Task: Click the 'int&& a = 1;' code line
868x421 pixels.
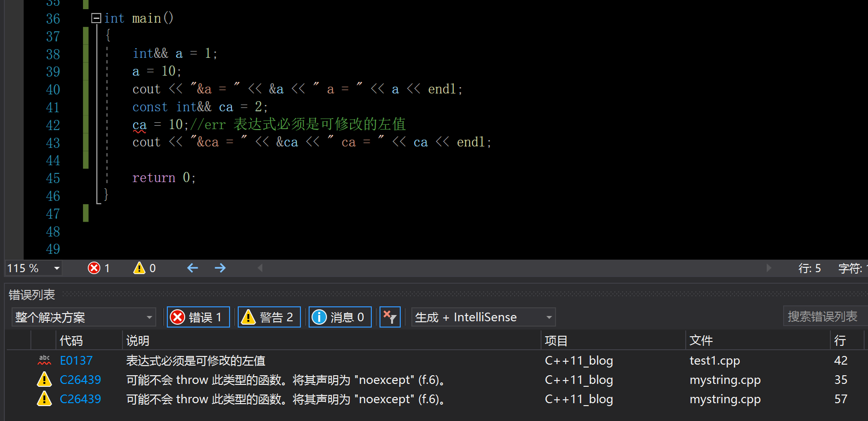Action: [x=175, y=53]
